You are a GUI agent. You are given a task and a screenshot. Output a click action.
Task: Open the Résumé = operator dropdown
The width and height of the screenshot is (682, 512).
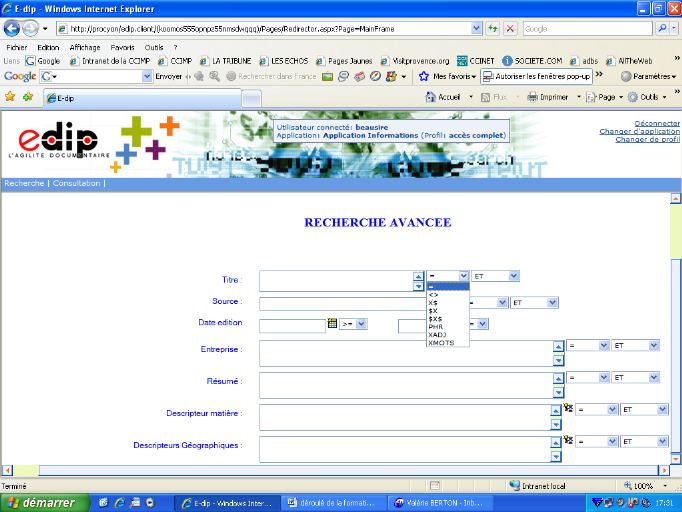[x=587, y=378]
